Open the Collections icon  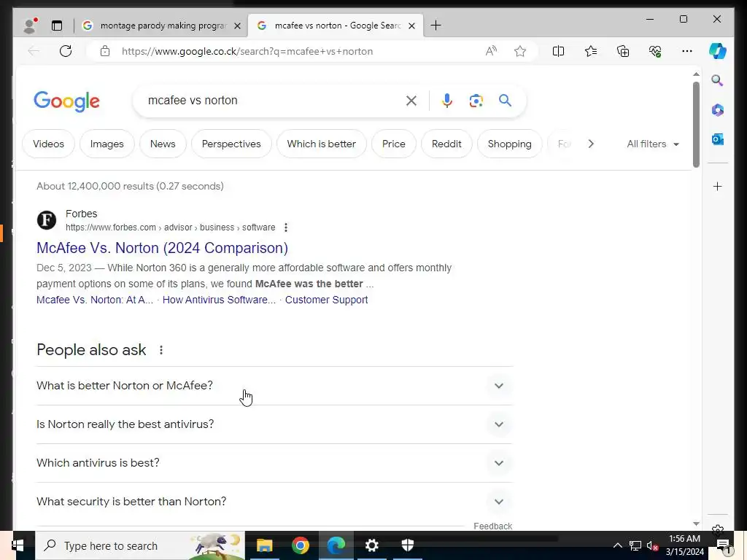tap(623, 51)
